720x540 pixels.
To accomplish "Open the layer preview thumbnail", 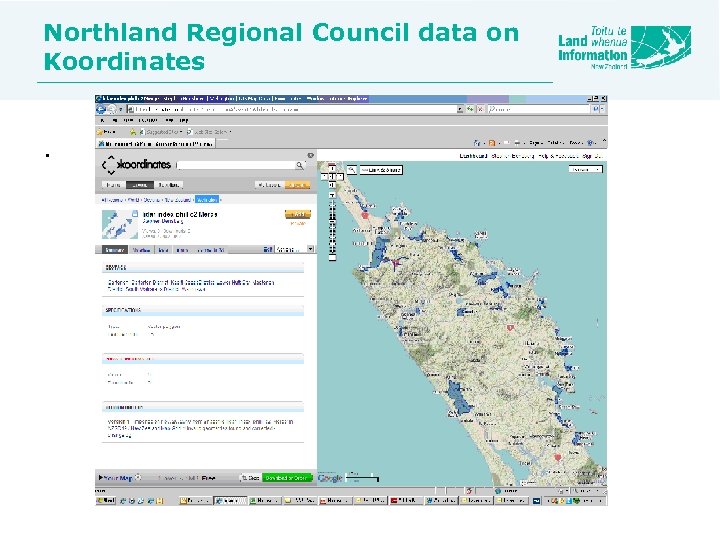I will pyautogui.click(x=119, y=225).
